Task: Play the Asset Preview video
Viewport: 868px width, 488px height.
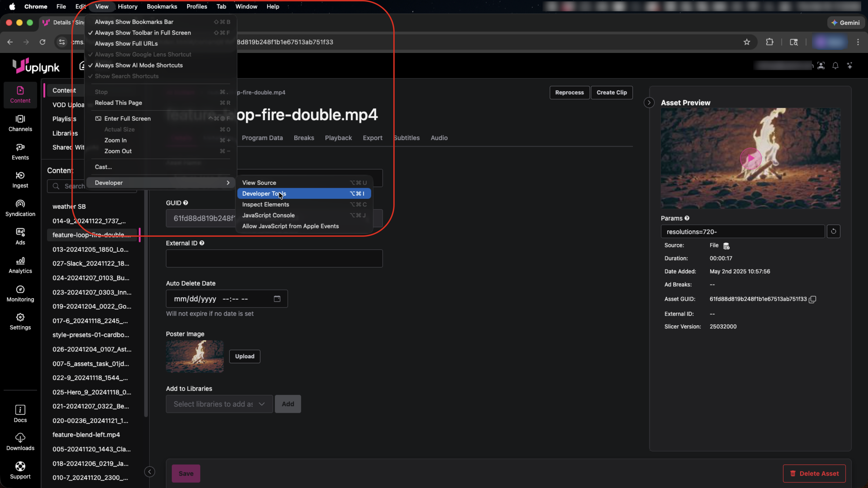Action: [750, 158]
